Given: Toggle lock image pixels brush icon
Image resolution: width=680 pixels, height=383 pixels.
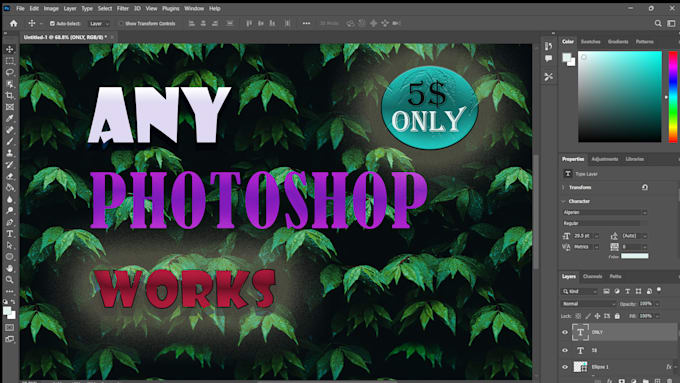Looking at the screenshot, I should [588, 316].
